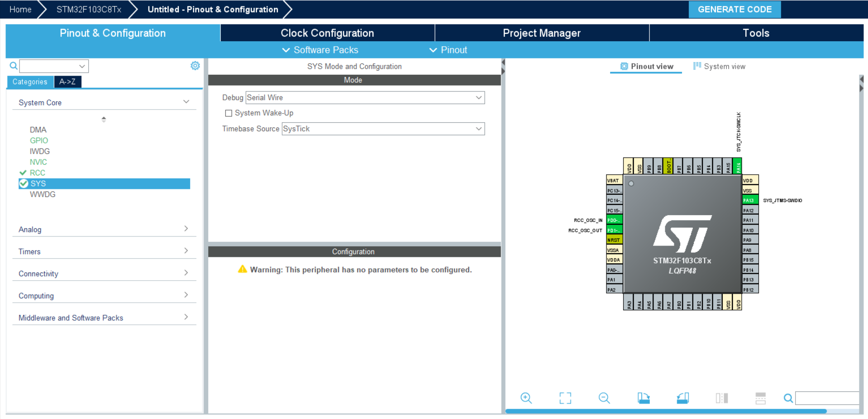The width and height of the screenshot is (868, 419).
Task: Click the NRST pin on the chip
Action: tap(615, 240)
